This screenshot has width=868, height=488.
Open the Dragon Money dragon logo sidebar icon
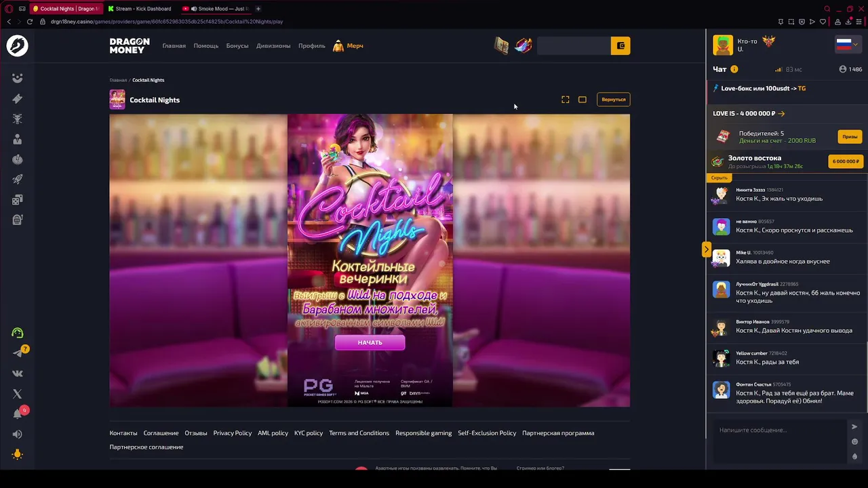17,46
